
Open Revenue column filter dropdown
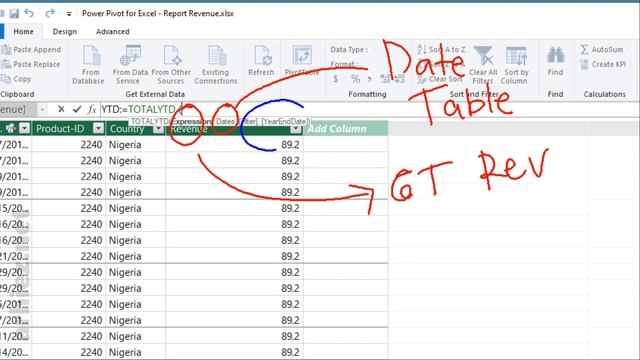296,129
